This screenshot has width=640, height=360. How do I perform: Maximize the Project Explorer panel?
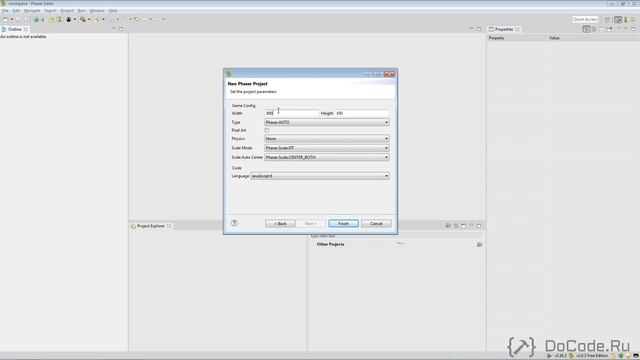pyautogui.click(x=479, y=225)
